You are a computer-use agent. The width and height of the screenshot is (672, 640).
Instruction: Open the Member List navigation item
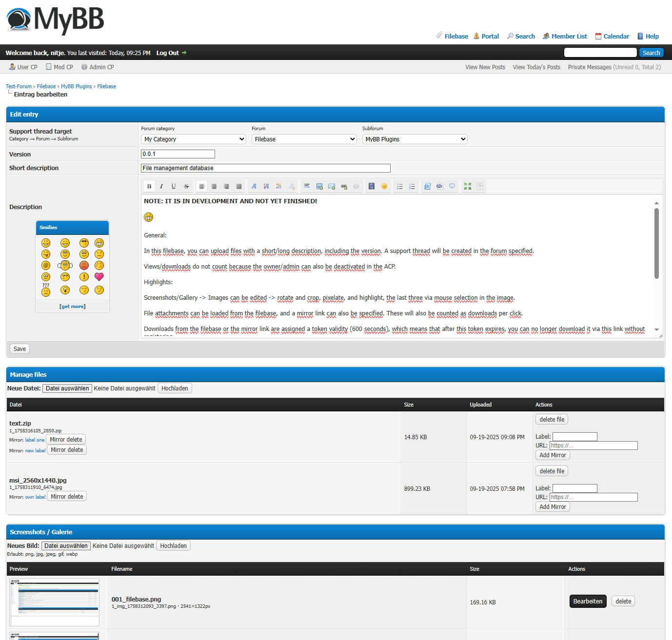click(x=565, y=36)
